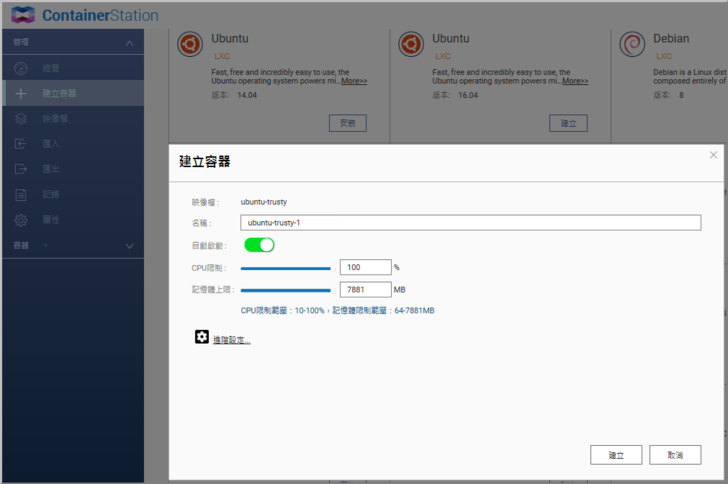
Task: Click 建立 button on Ubuntu 16.04 card
Action: [x=568, y=123]
